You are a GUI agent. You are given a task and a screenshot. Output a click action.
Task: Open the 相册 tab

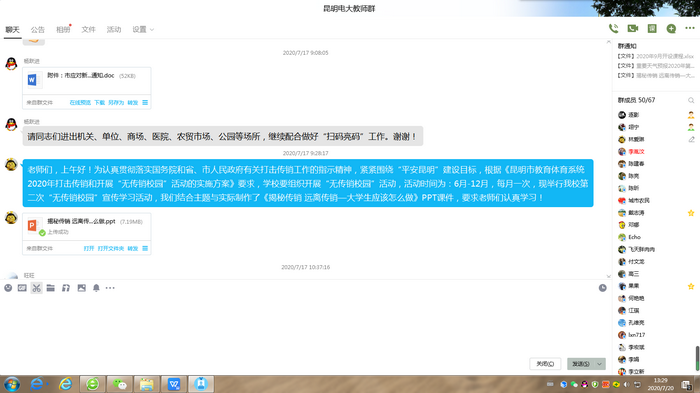tap(63, 29)
